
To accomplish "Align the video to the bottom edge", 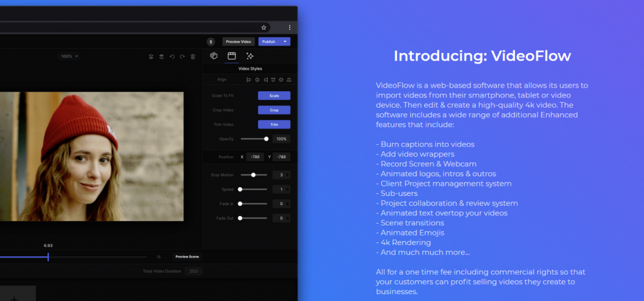I will (289, 80).
